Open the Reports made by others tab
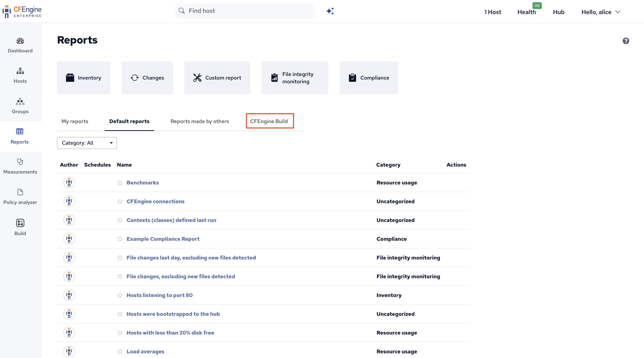This screenshot has height=358, width=644. point(200,121)
